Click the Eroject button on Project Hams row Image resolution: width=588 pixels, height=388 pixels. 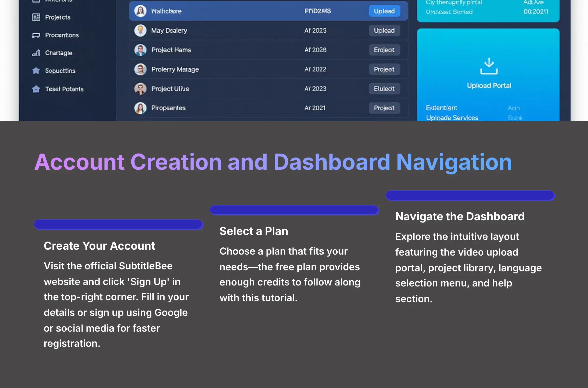[384, 50]
